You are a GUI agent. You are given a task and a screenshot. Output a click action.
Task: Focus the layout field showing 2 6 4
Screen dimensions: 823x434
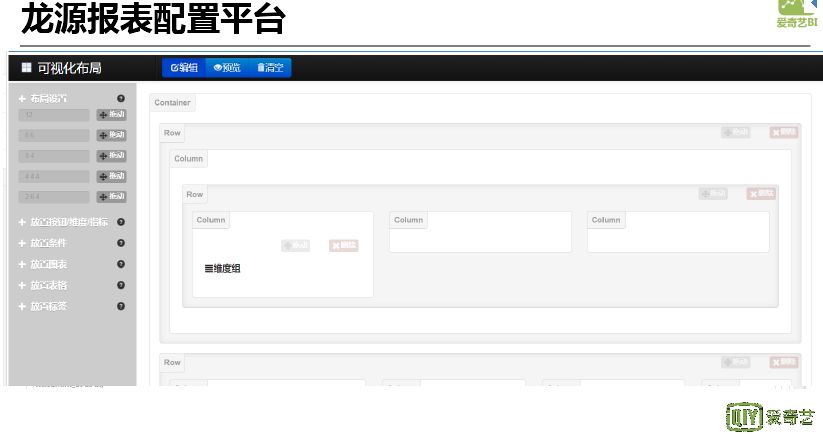[54, 197]
